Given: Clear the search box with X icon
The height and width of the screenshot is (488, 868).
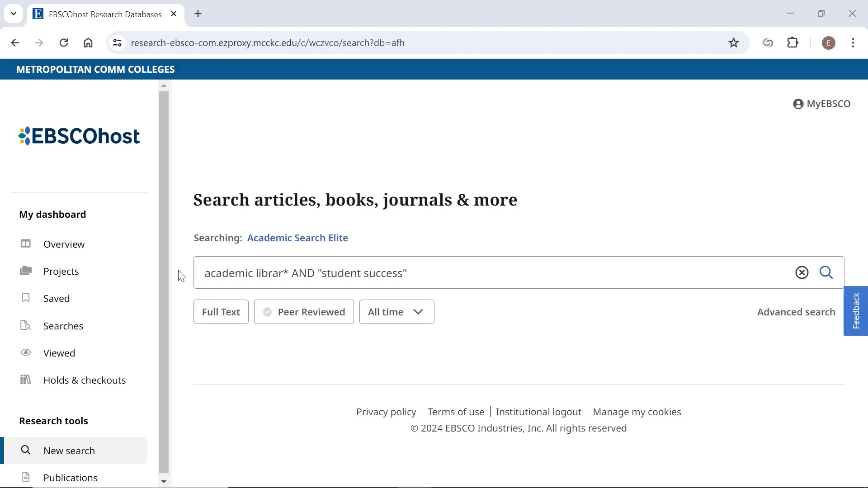Looking at the screenshot, I should 802,272.
